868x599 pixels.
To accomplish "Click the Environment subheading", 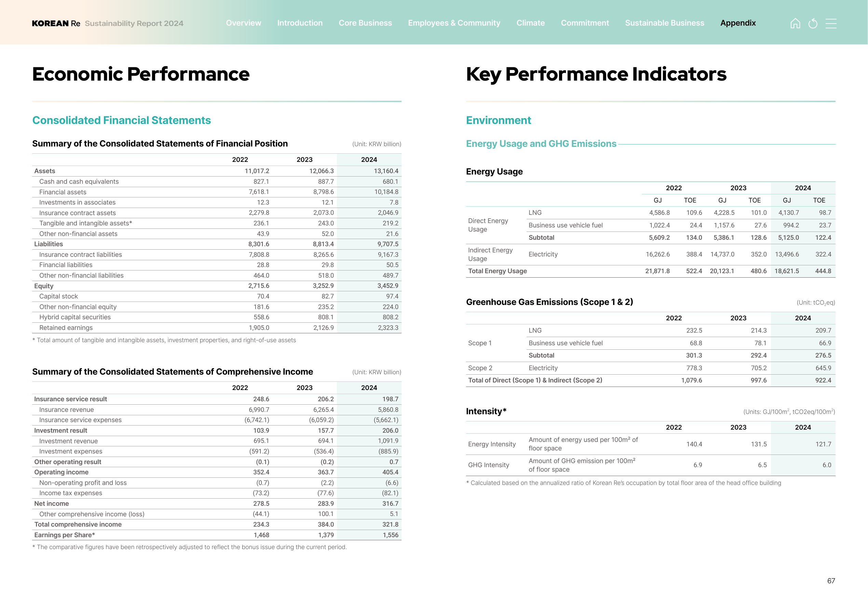I will coord(498,120).
